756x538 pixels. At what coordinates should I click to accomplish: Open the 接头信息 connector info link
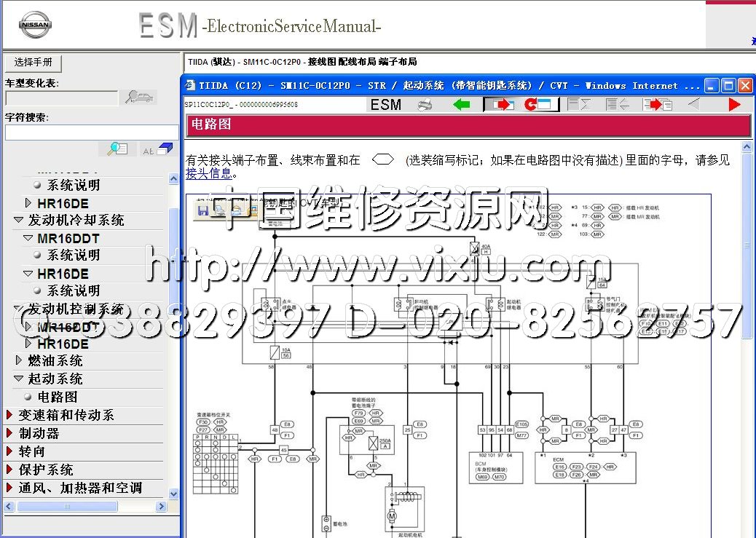click(209, 173)
